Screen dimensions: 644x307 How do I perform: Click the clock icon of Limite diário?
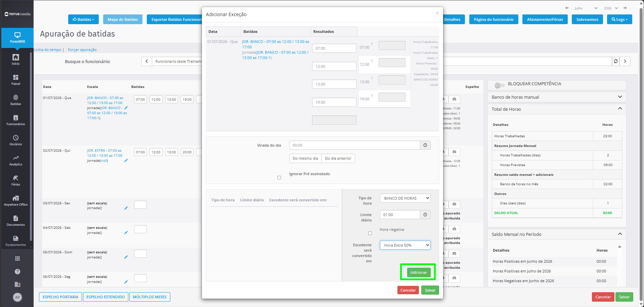(x=425, y=215)
